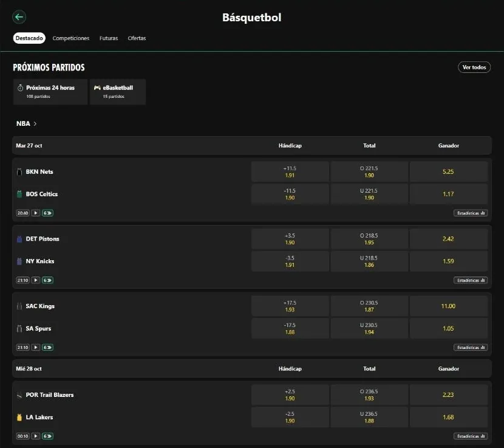Select Under 221.5 total at 1.90
This screenshot has height=448, width=504.
pos(369,194)
